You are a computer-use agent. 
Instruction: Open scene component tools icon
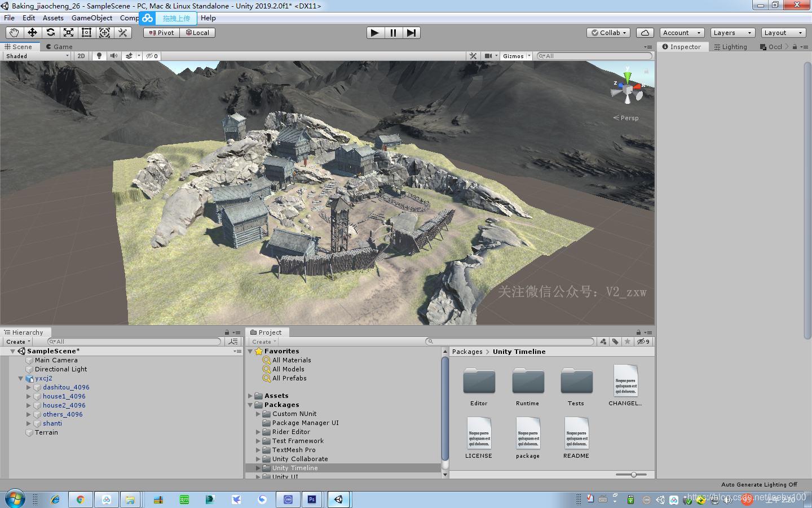(473, 56)
